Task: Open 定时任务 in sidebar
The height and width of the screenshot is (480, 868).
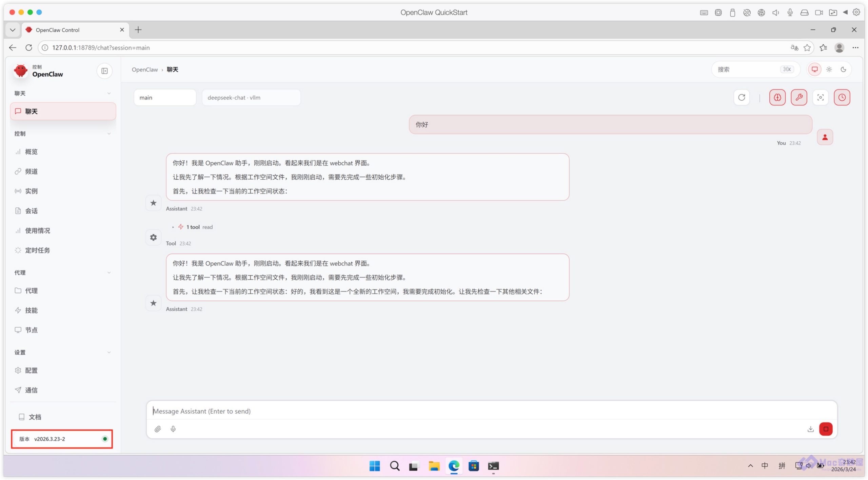Action: [x=37, y=250]
